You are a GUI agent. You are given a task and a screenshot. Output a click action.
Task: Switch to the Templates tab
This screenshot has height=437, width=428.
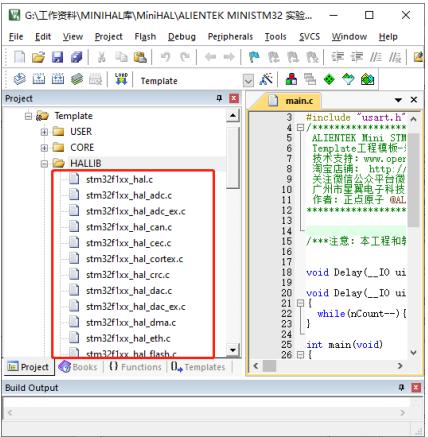pyautogui.click(x=198, y=367)
